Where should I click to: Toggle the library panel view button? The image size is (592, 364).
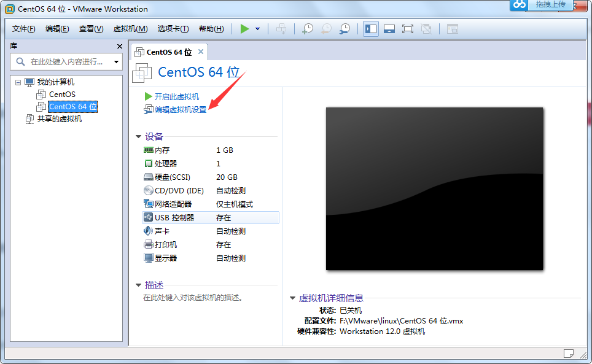(x=371, y=28)
